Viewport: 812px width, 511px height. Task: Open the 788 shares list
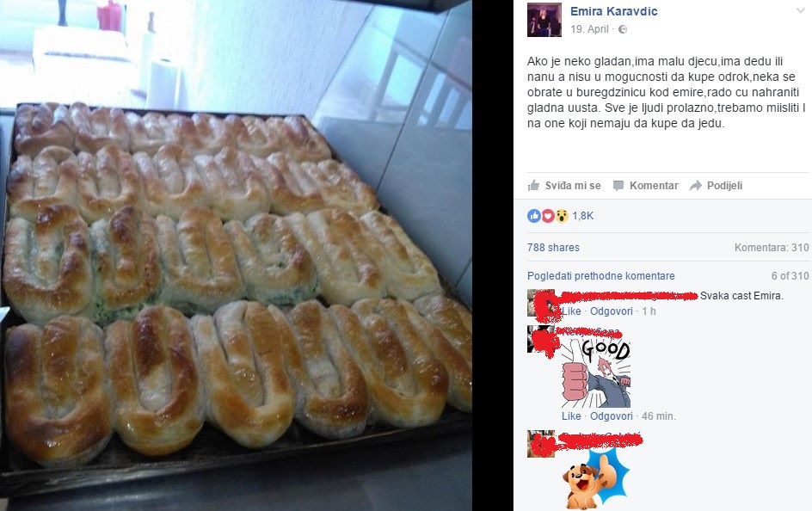click(x=553, y=248)
